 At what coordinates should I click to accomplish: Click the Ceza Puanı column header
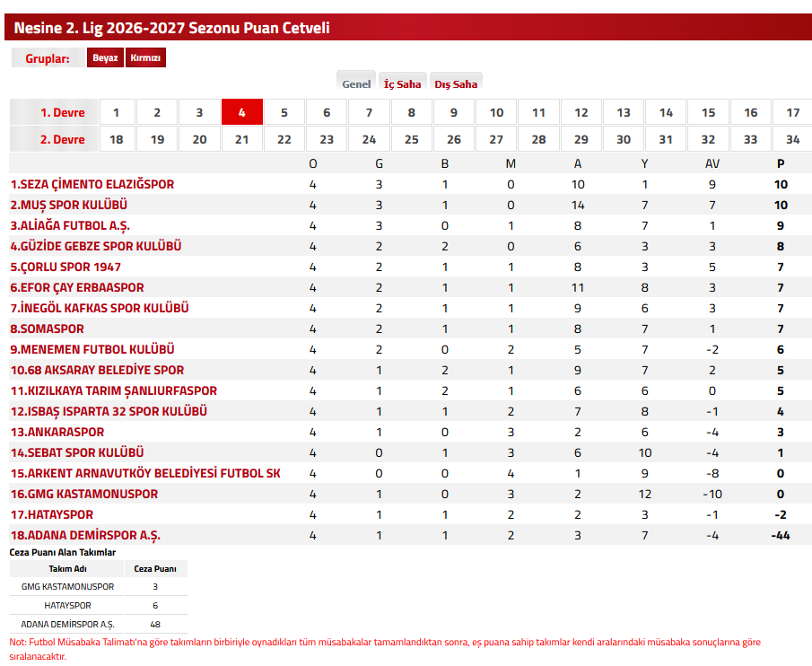tap(155, 569)
